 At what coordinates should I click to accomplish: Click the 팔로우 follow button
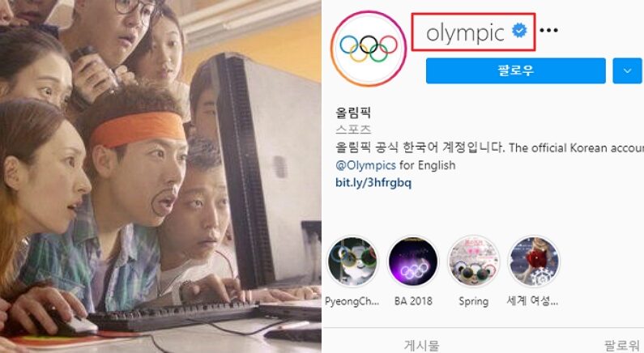click(x=515, y=70)
